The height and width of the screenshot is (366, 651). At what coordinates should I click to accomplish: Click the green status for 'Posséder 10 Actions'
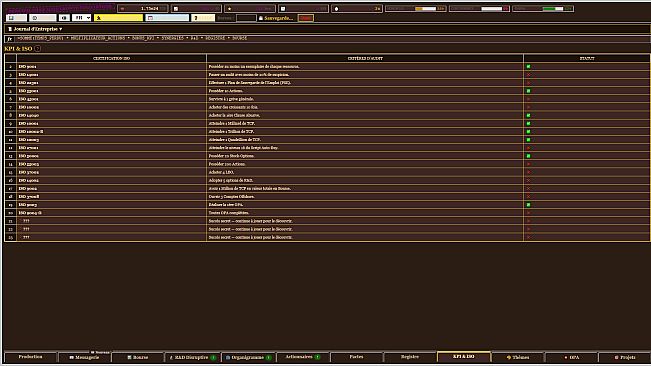pyautogui.click(x=529, y=91)
